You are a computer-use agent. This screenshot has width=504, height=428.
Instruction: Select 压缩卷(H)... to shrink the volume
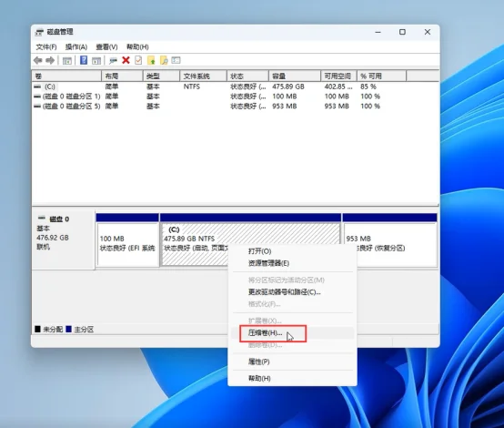pyautogui.click(x=292, y=333)
